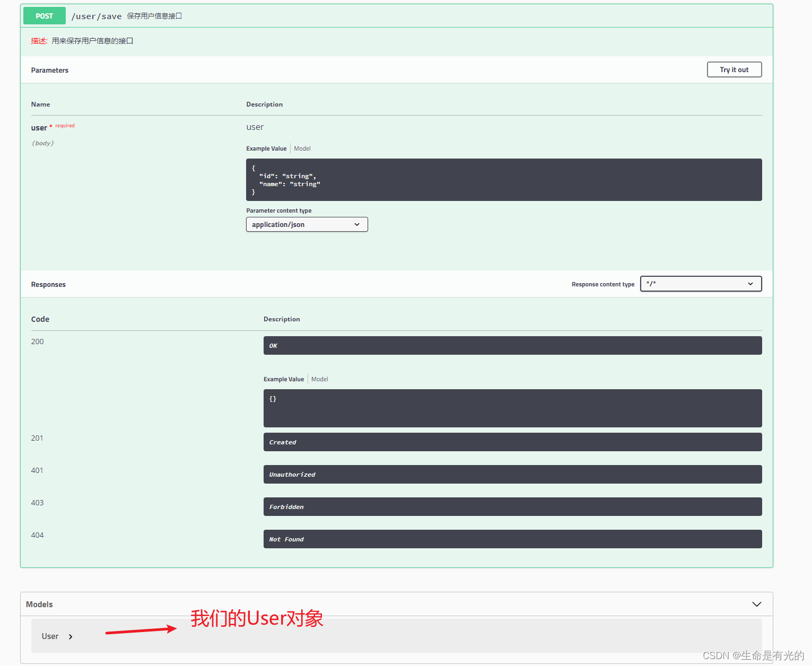Click the Response content type label
The width and height of the screenshot is (812, 666).
click(x=603, y=284)
